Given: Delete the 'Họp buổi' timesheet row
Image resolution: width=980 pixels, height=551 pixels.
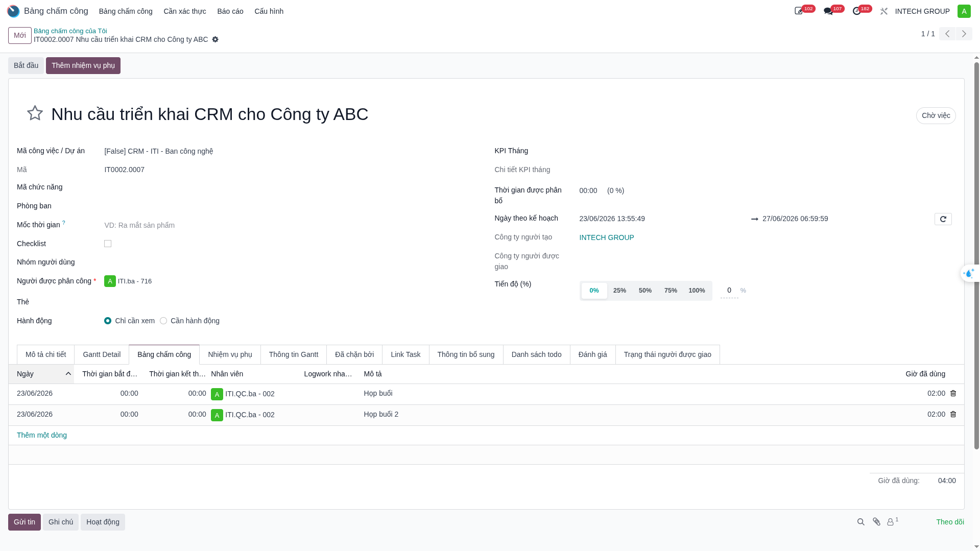Looking at the screenshot, I should (953, 393).
